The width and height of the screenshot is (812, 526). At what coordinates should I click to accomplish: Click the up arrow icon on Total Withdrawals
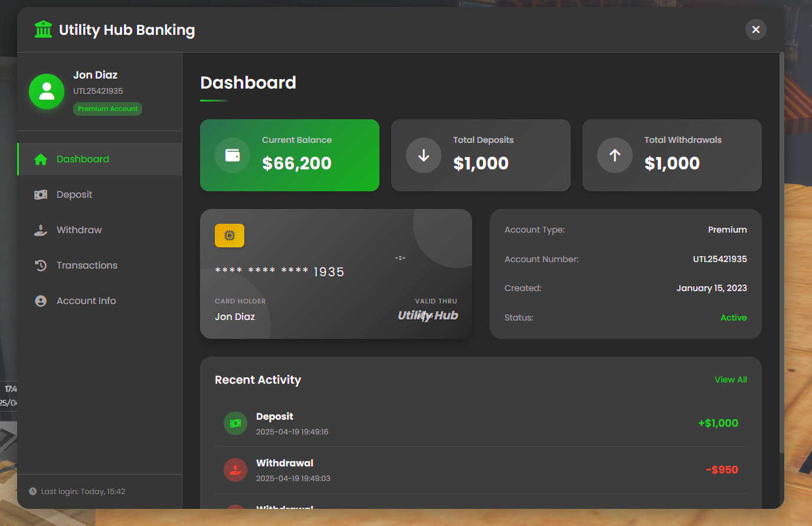tap(615, 155)
